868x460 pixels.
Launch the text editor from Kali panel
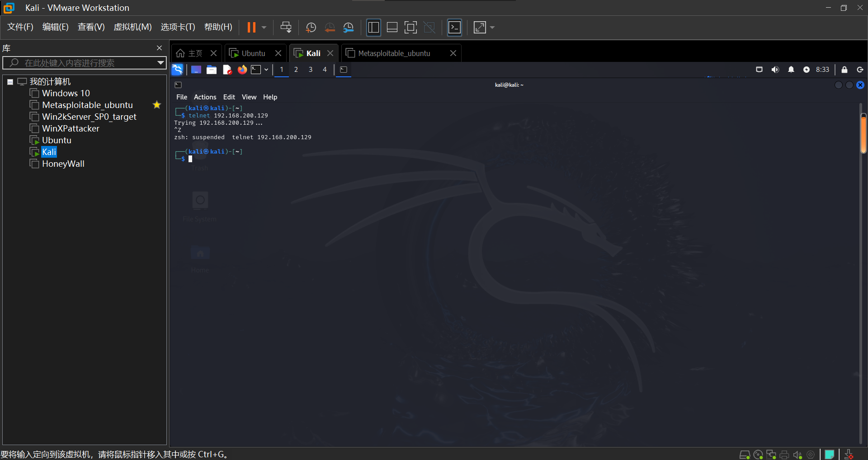(x=227, y=70)
